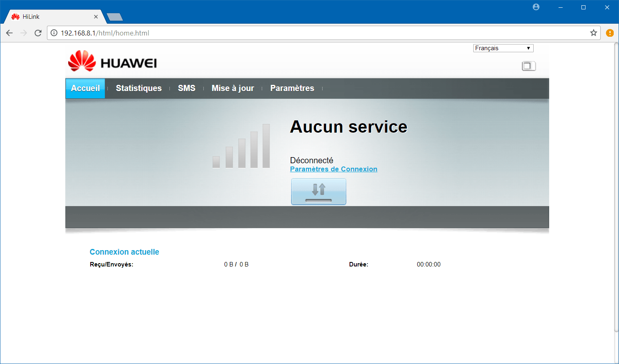Go back with the browser back arrow
The width and height of the screenshot is (619, 364).
9,33
